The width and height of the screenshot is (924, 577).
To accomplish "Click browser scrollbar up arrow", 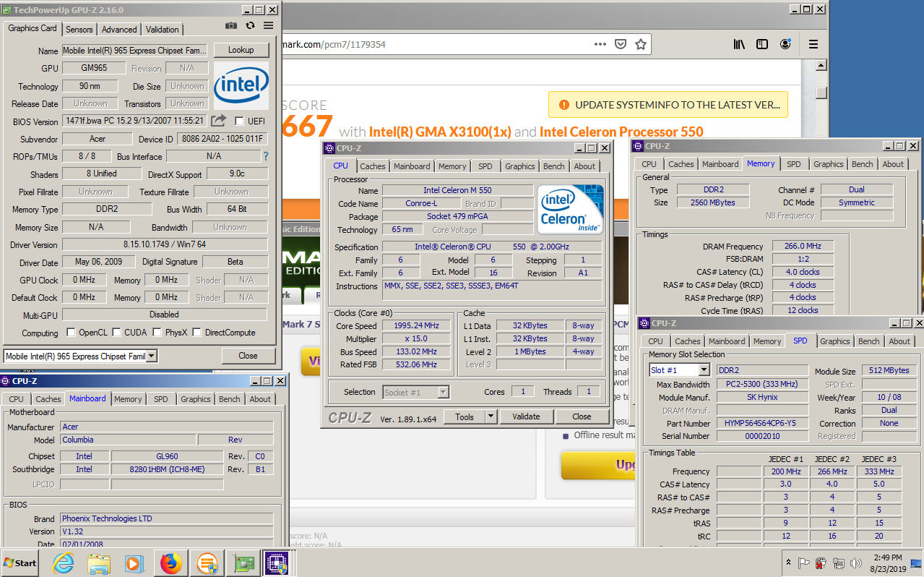I will coord(821,66).
